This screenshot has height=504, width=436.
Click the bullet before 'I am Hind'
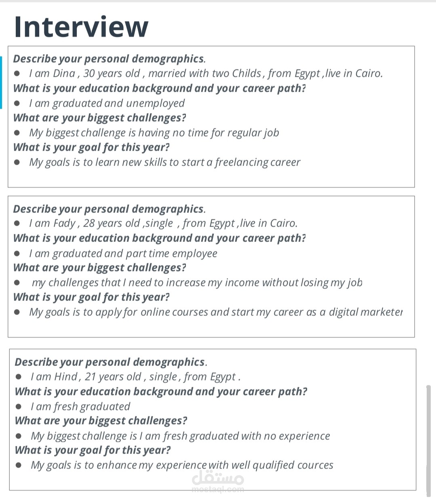pyautogui.click(x=19, y=377)
